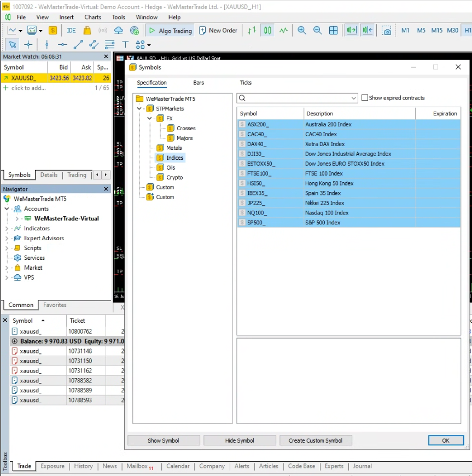Click Create Custom Symbol button

point(316,440)
